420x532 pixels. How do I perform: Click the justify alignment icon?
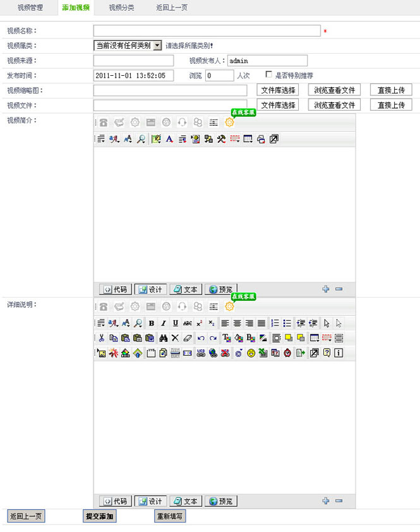(x=261, y=323)
